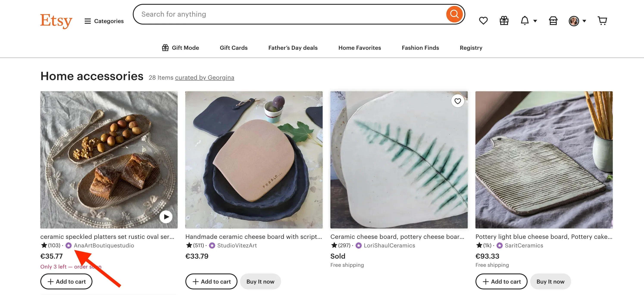
Task: Open Favorites heart icon in header
Action: 483,21
